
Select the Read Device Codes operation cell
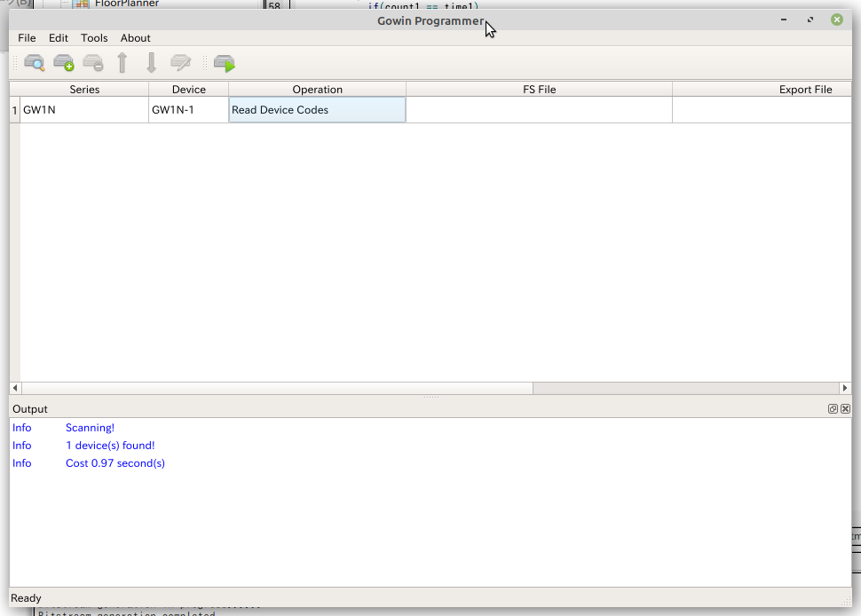click(x=318, y=110)
